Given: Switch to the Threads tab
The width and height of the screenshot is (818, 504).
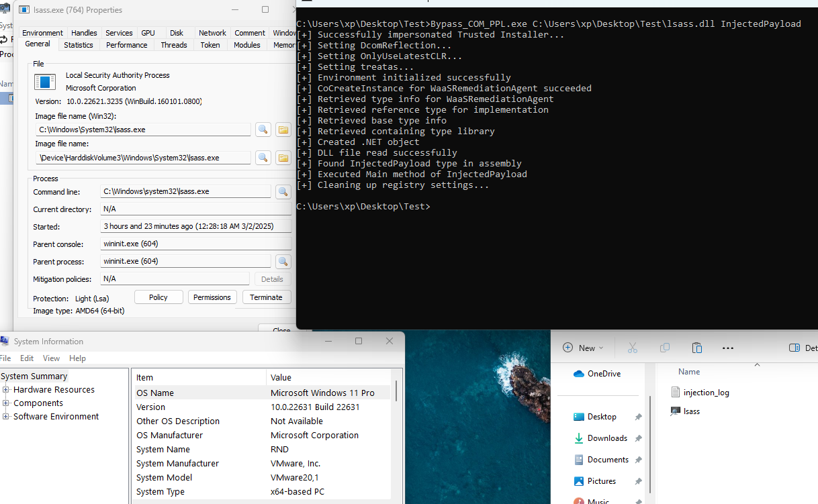Looking at the screenshot, I should click(x=174, y=45).
